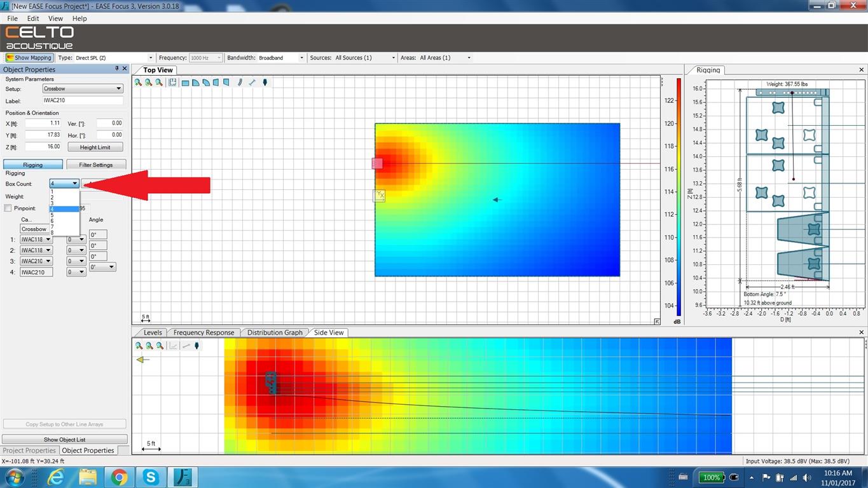Open the Edit menu
The width and height of the screenshot is (868, 488).
click(33, 18)
